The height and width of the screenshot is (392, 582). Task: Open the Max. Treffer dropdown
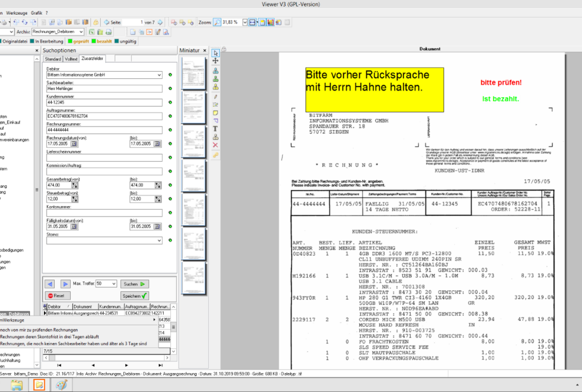tap(114, 284)
